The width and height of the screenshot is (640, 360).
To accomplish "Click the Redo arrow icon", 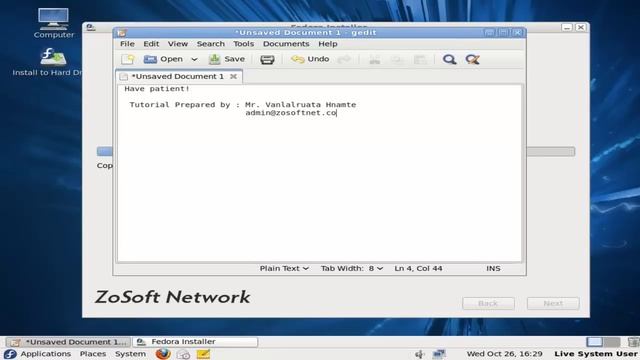I will tap(344, 60).
